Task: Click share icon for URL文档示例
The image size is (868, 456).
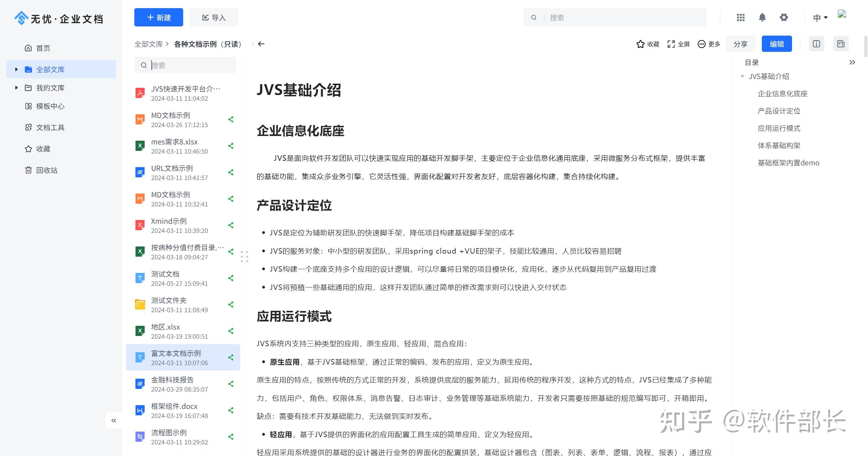Action: coord(231,172)
